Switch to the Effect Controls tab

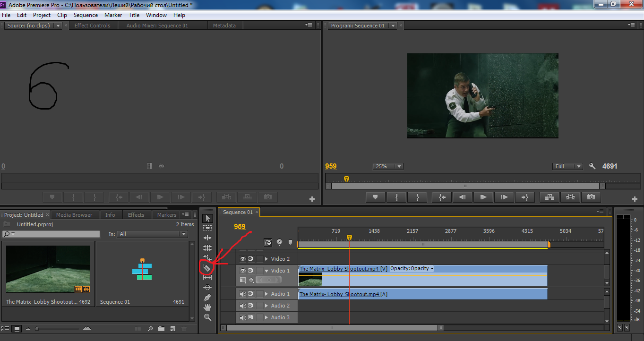coord(93,26)
